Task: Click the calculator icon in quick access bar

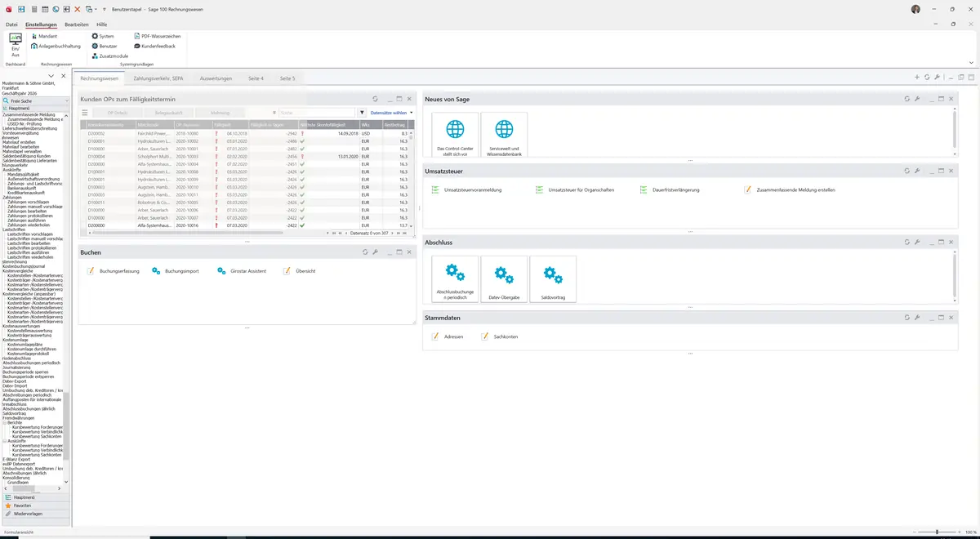Action: tap(33, 9)
